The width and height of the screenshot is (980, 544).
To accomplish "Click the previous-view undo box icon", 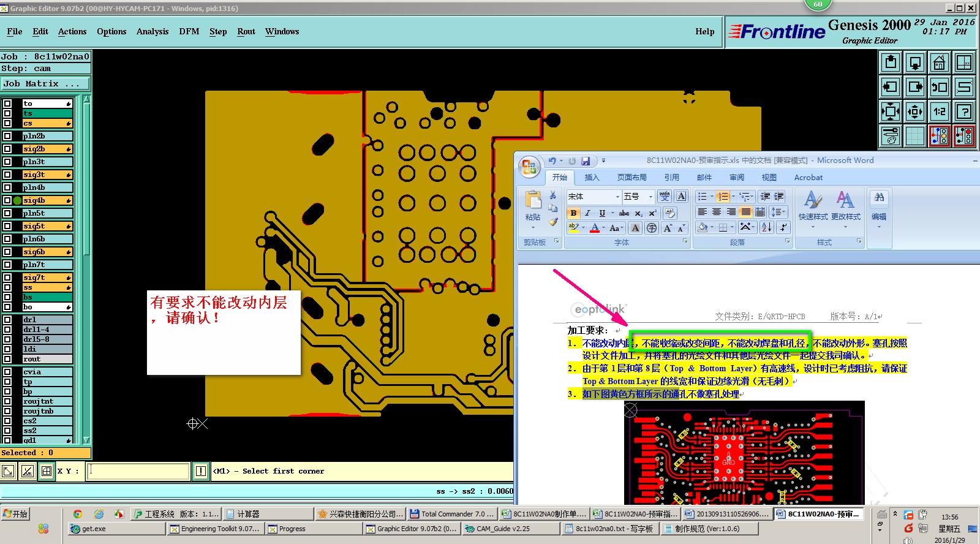I will click(940, 87).
